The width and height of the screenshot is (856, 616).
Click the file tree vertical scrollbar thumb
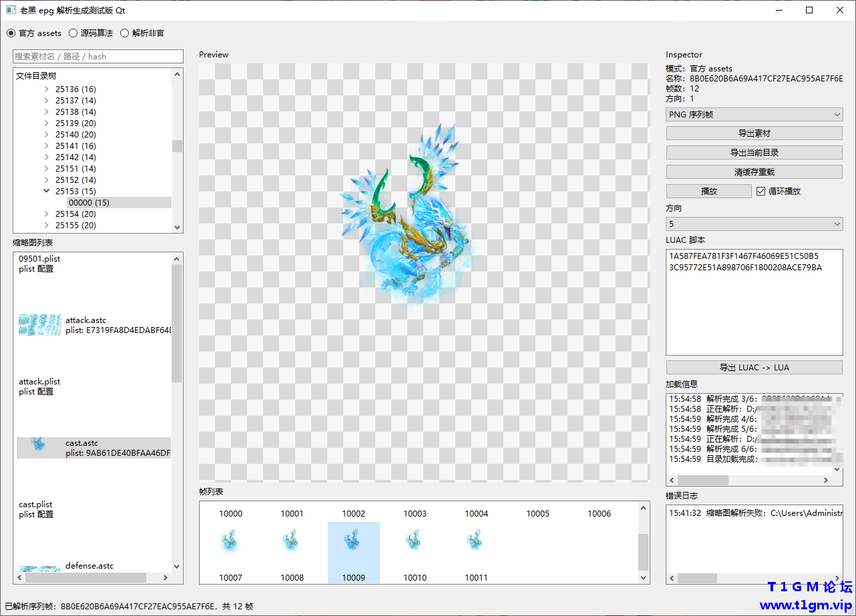pos(177,146)
